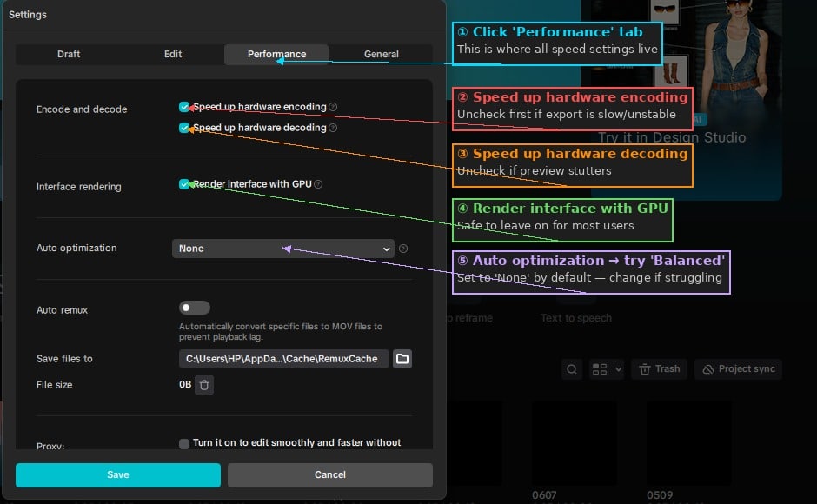
Task: Uncheck Speed up hardware decoding
Action: tap(184, 128)
